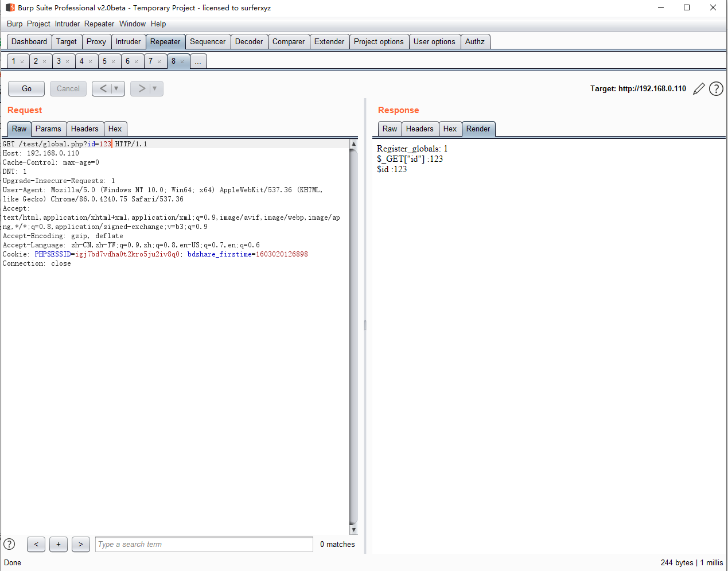Close Repeater tab 5 with its x

113,61
